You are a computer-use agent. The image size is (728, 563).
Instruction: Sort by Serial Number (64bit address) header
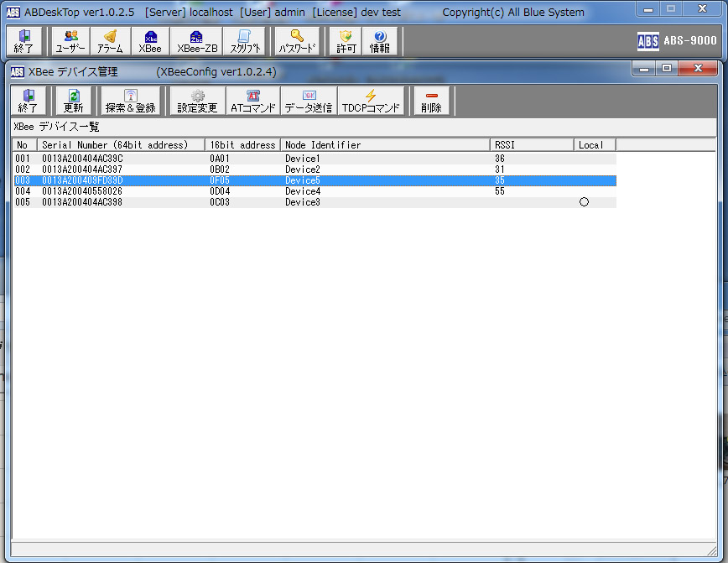(121, 145)
